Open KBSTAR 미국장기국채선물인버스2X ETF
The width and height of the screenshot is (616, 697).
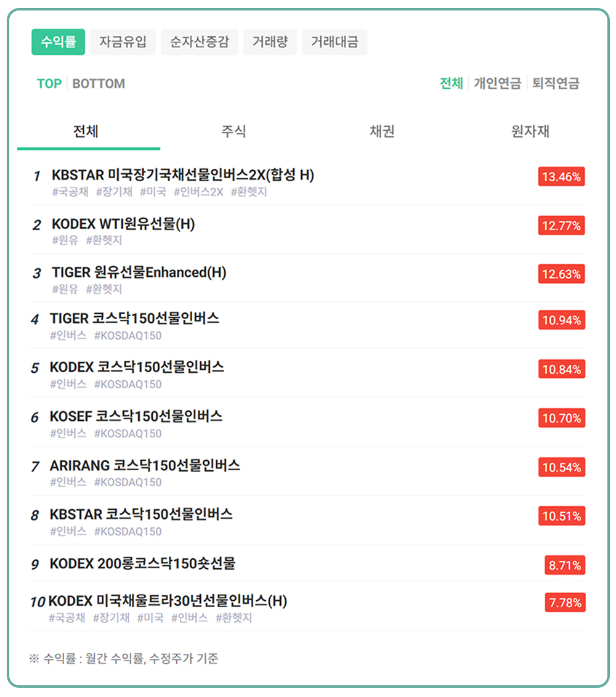click(183, 176)
